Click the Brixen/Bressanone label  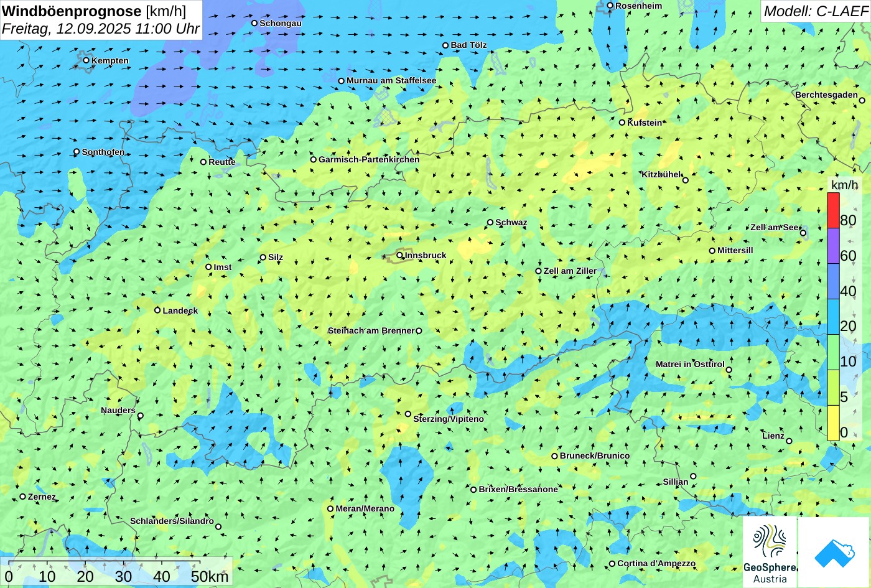(x=518, y=489)
